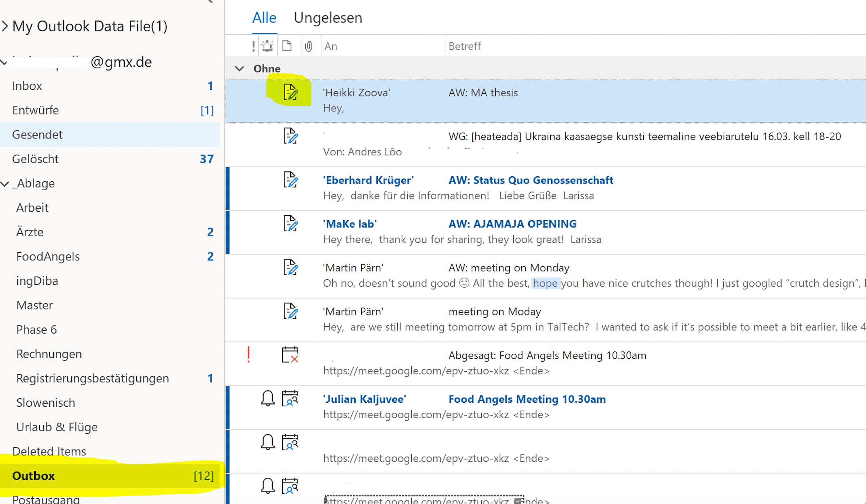Click the flag/importance icon column header
Image resolution: width=866 pixels, height=504 pixels.
[x=252, y=46]
